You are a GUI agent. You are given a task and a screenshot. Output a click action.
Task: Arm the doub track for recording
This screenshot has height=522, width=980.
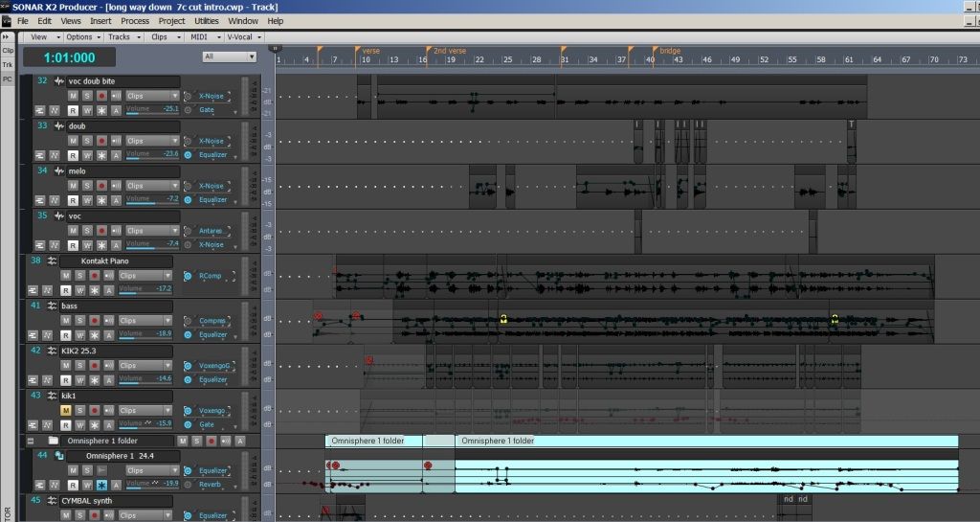(101, 141)
